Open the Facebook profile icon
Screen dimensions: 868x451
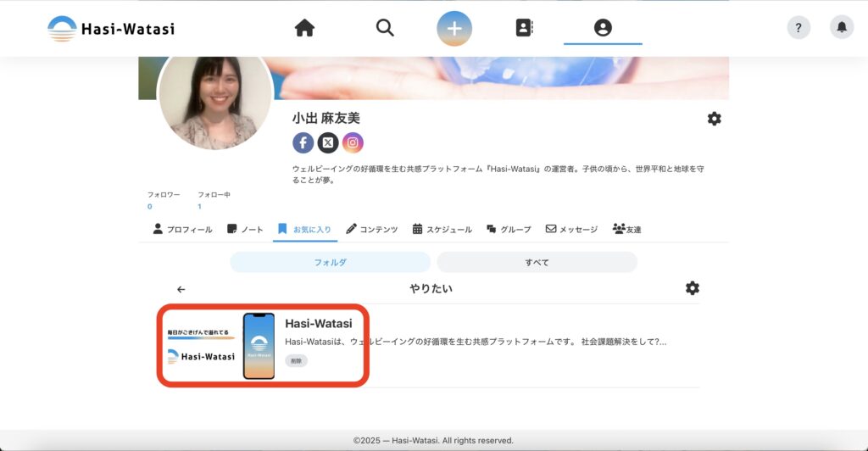point(303,143)
